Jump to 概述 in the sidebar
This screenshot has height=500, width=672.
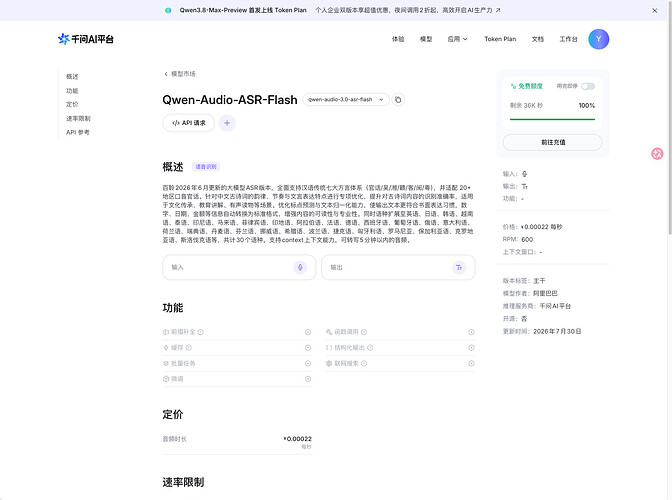tap(72, 77)
